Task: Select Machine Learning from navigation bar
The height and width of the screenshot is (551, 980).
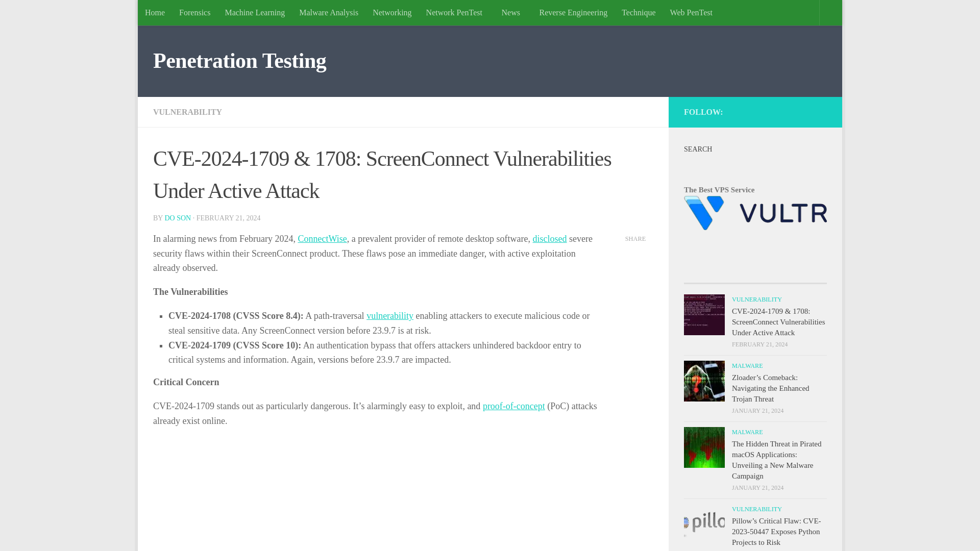Action: (254, 12)
